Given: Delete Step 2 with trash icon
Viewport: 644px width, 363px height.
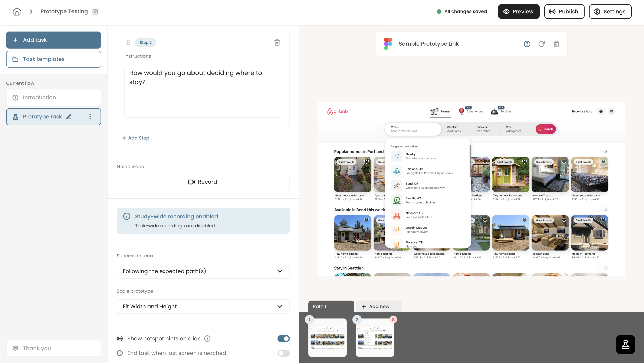Looking at the screenshot, I should (277, 43).
